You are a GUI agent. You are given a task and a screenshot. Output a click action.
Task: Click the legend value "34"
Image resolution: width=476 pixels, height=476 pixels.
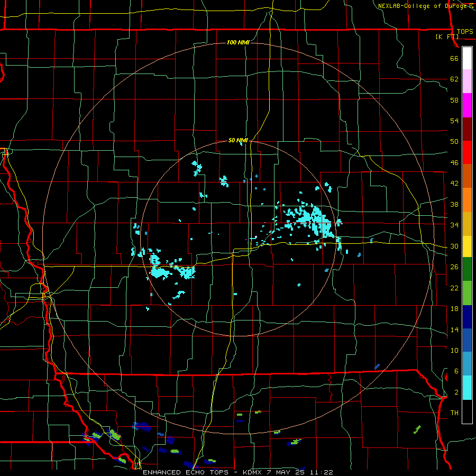(454, 225)
